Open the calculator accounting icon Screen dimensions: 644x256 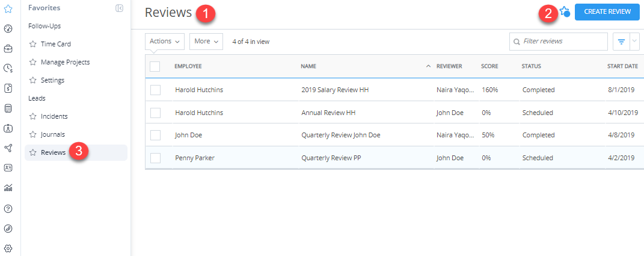[x=8, y=108]
